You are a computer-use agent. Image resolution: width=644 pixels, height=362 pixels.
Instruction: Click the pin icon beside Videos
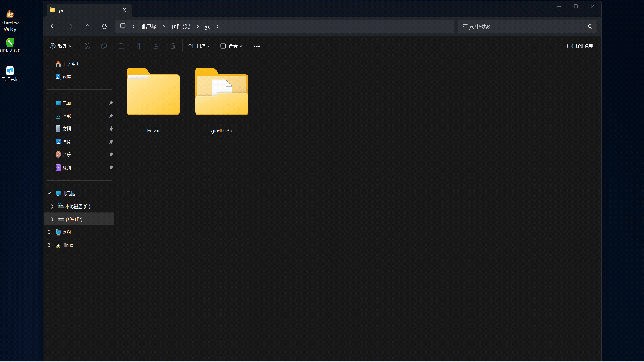click(x=111, y=168)
